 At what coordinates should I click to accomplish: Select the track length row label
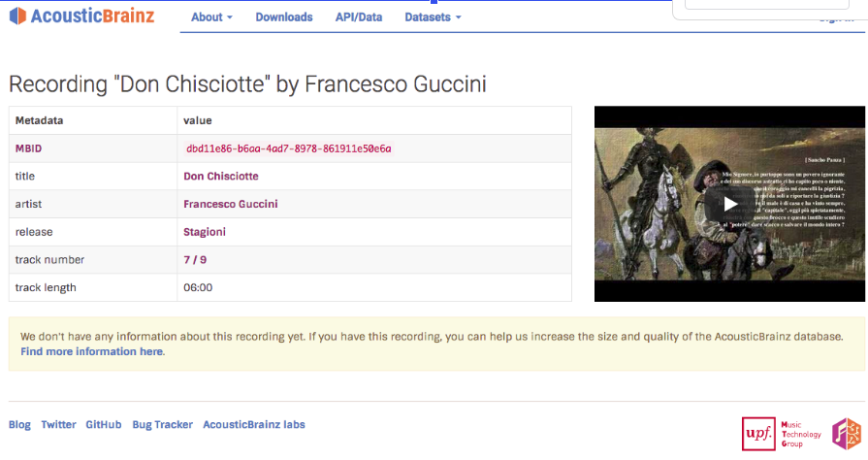pyautogui.click(x=46, y=287)
